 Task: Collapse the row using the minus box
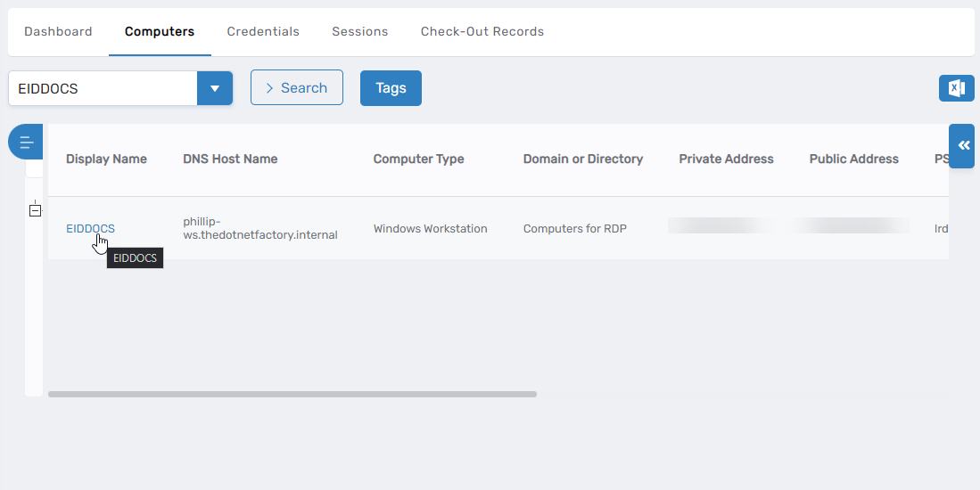click(35, 211)
